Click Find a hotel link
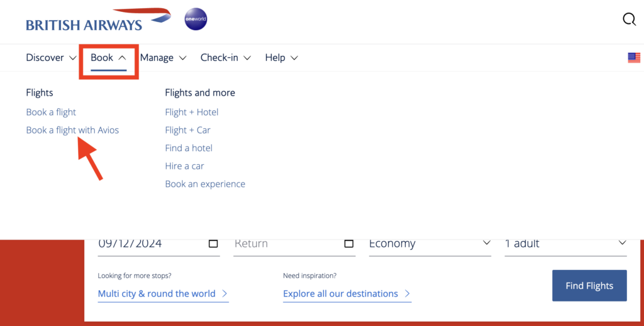 tap(189, 148)
